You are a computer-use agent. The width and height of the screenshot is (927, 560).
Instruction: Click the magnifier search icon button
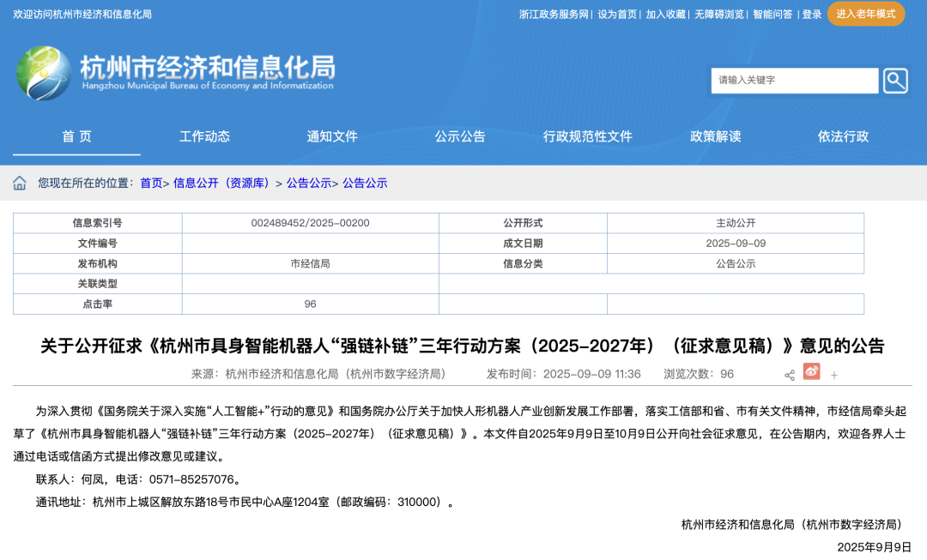(x=895, y=81)
